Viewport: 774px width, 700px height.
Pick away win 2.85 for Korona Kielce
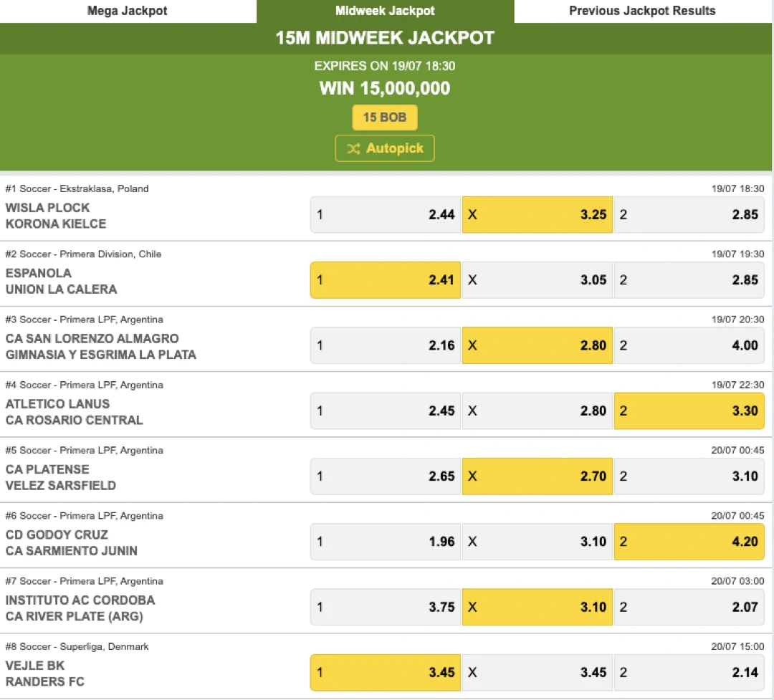(x=689, y=215)
